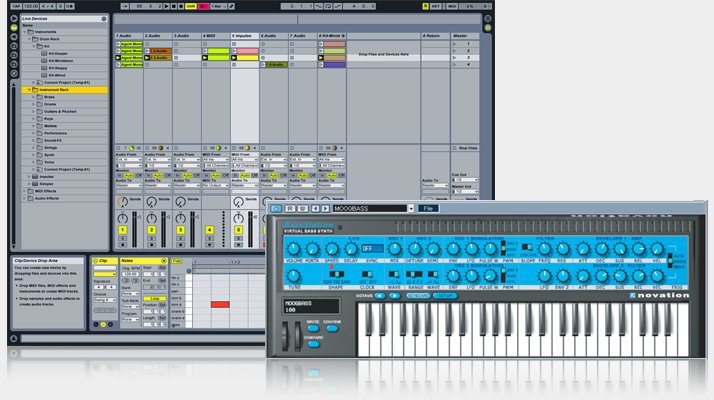Click next preset arrow in BassStation header
This screenshot has height=400, width=714.
[325, 209]
